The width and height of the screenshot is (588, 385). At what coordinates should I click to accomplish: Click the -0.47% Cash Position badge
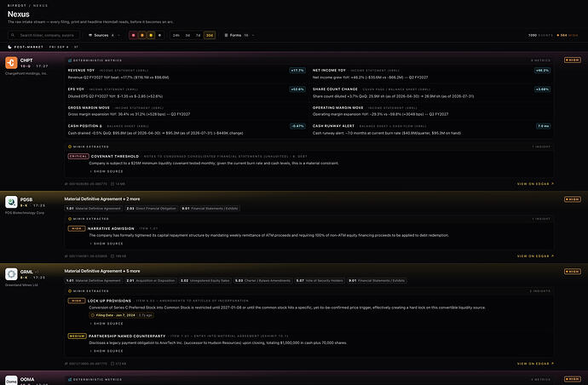tap(297, 126)
